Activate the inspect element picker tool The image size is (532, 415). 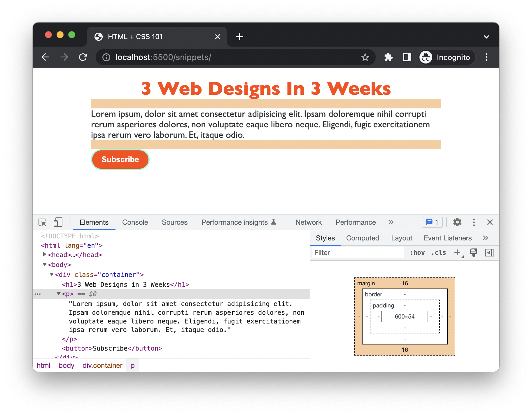[x=42, y=222]
